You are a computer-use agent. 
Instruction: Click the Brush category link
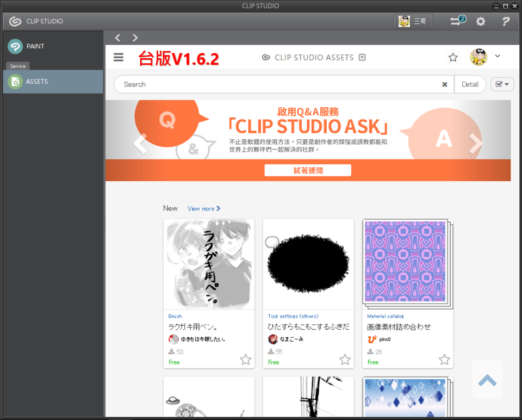click(x=175, y=316)
